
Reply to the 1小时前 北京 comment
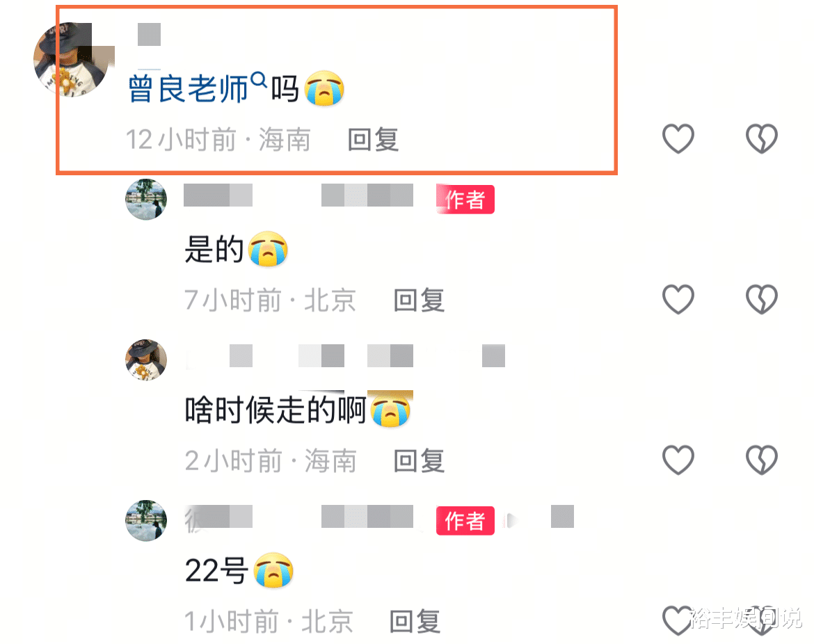pyautogui.click(x=415, y=622)
